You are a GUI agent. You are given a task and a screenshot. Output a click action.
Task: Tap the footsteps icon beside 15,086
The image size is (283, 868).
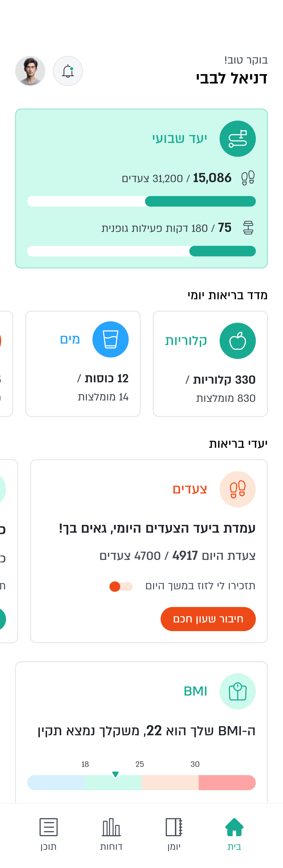coord(248,178)
